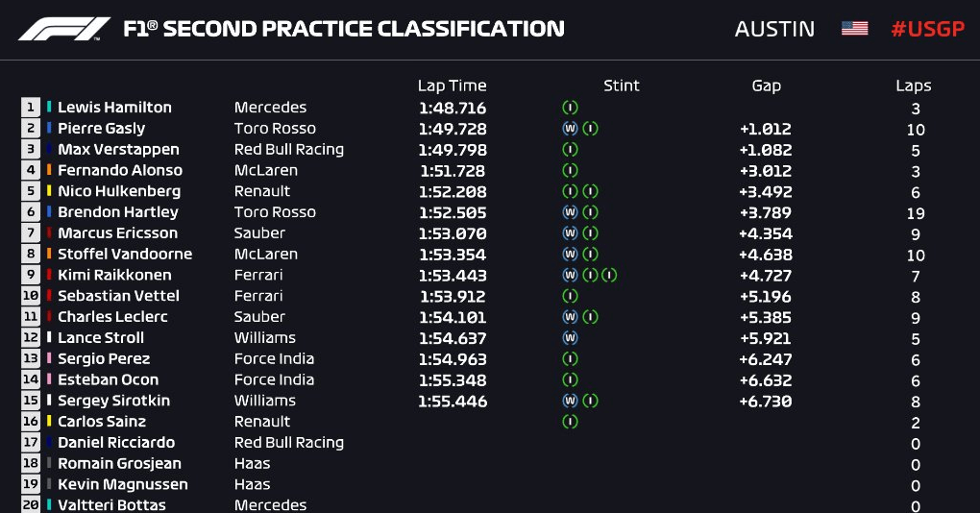This screenshot has height=513, width=980.
Task: Open the #USGP hashtag link
Action: click(x=928, y=29)
